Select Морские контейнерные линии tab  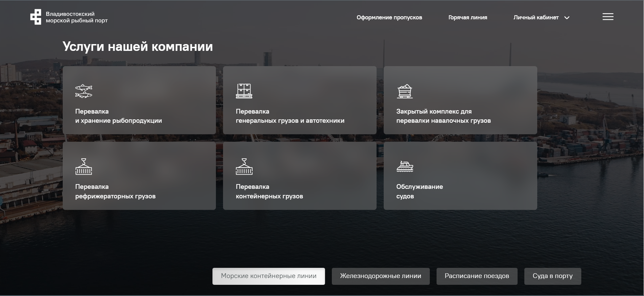pyautogui.click(x=269, y=276)
